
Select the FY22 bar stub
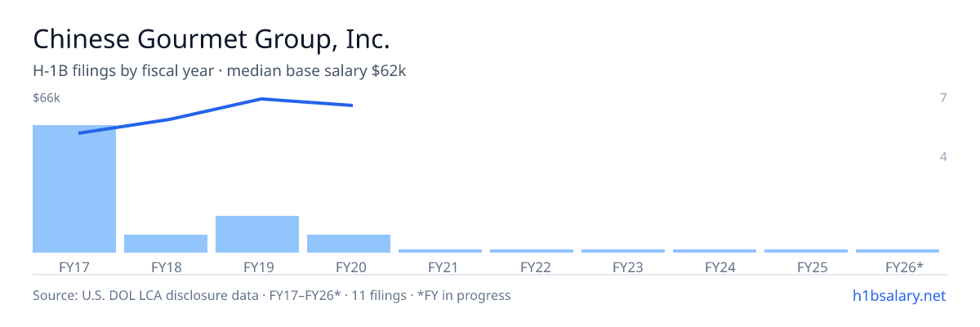coord(532,251)
